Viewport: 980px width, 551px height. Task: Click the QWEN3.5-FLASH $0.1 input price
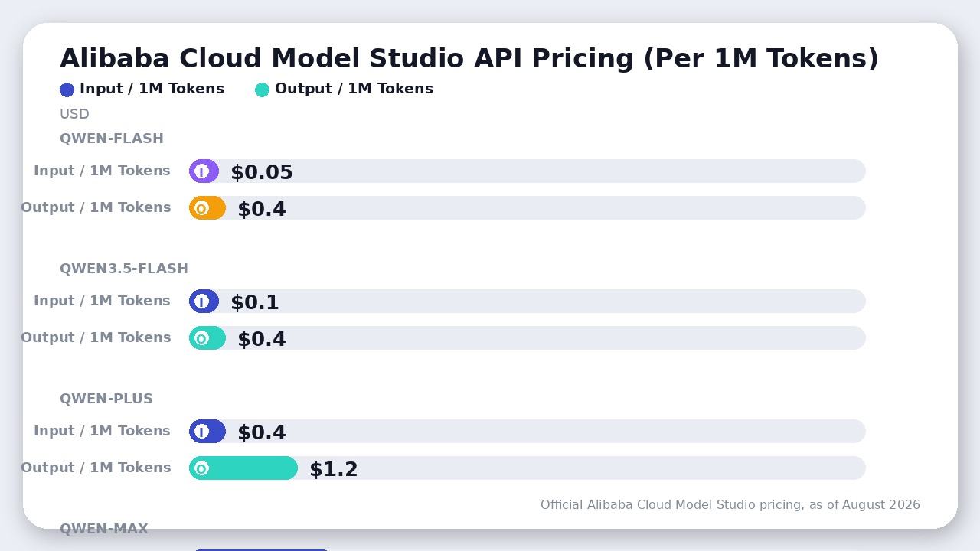(x=255, y=302)
